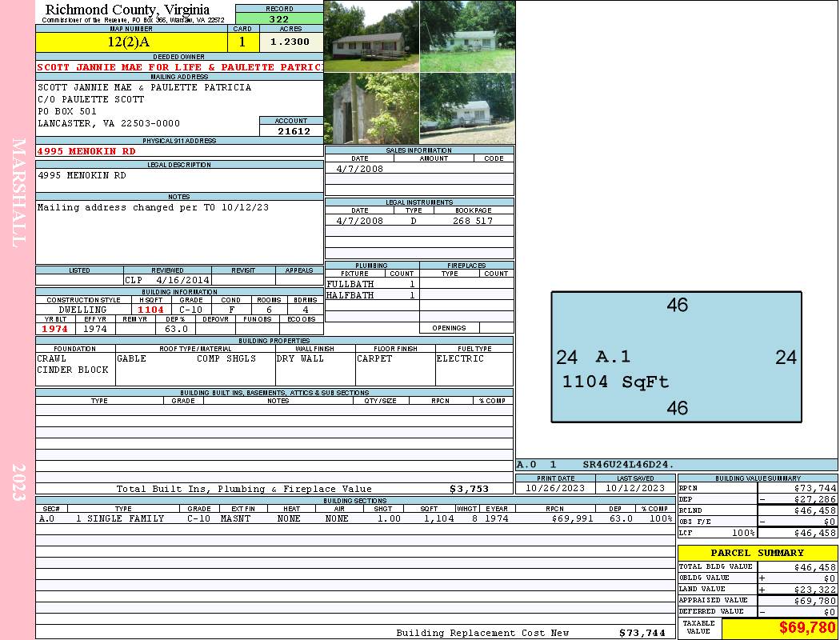This screenshot has height=640, width=840.
Task: Select physical address 4995 MENOKIN RD in red
Action: pyautogui.click(x=86, y=151)
